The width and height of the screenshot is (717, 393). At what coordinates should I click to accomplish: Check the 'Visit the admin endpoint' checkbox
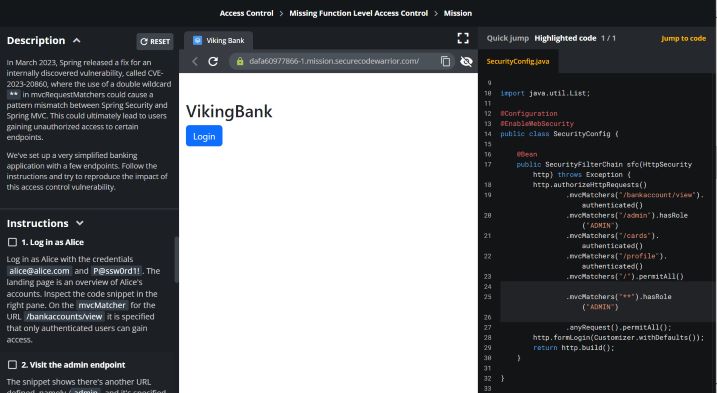pyautogui.click(x=12, y=365)
